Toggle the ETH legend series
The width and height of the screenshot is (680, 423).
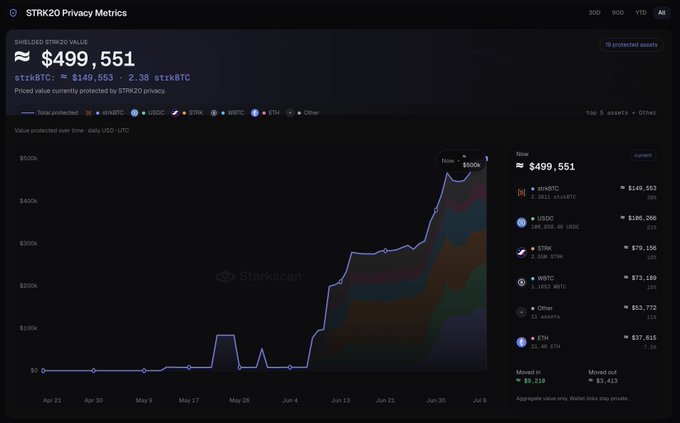(x=271, y=113)
